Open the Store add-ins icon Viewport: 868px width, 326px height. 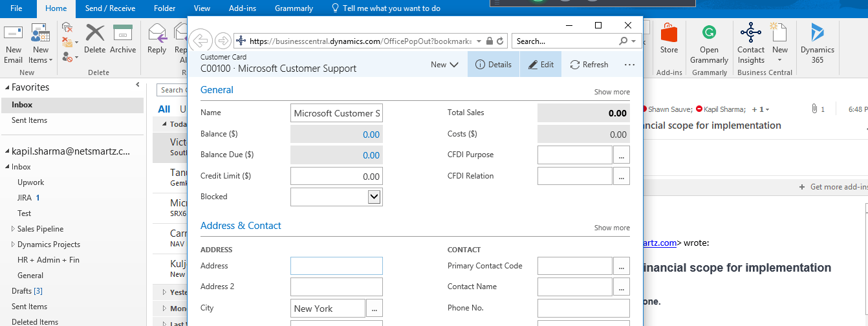(669, 39)
